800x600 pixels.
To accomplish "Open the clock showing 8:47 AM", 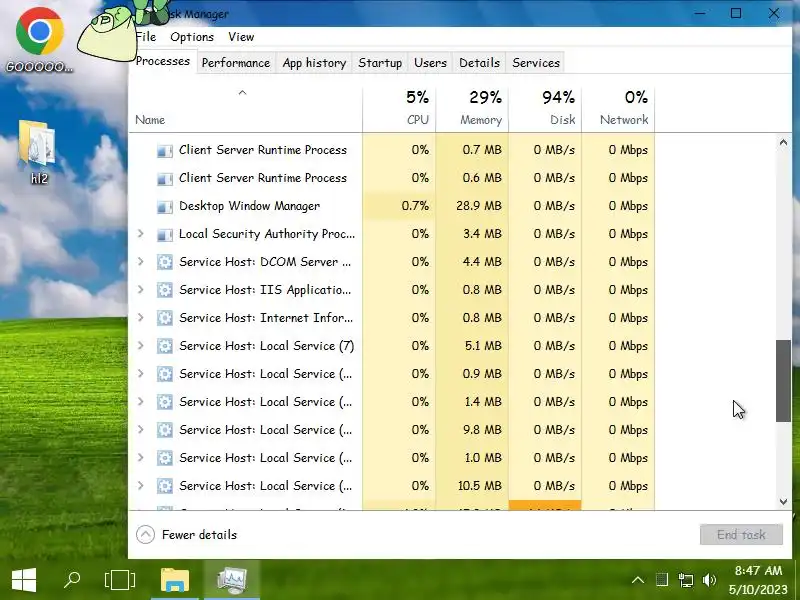I will pyautogui.click(x=758, y=580).
